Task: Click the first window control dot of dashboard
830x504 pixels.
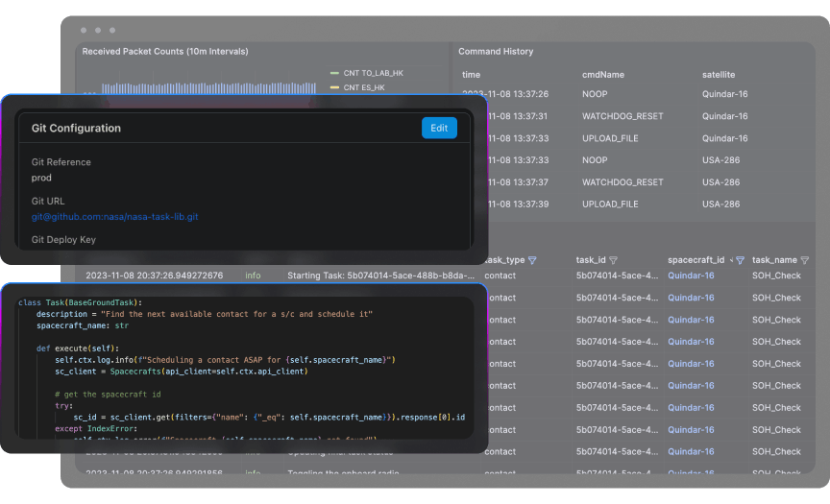Action: coord(84,30)
